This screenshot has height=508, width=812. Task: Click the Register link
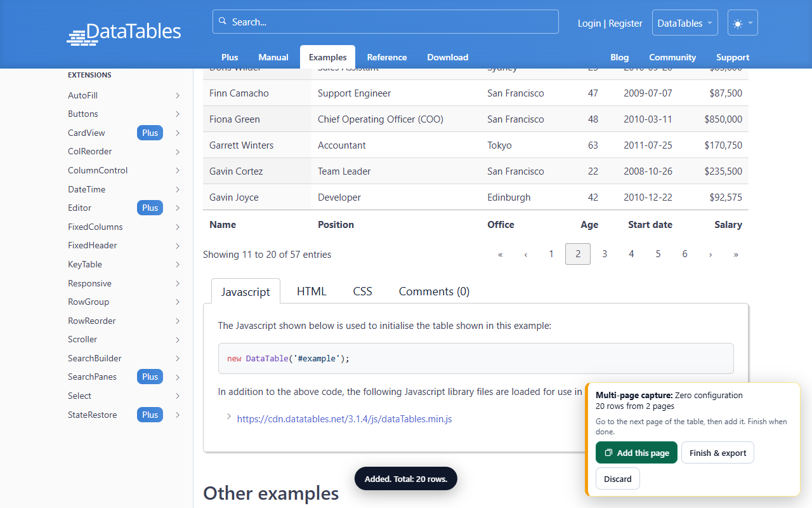[625, 23]
